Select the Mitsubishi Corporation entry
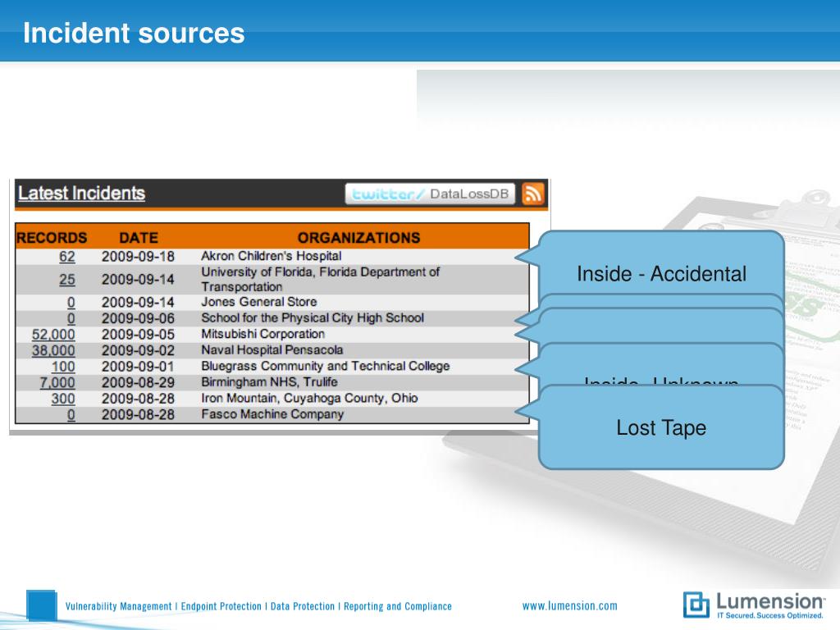This screenshot has height=630, width=840. (x=263, y=334)
